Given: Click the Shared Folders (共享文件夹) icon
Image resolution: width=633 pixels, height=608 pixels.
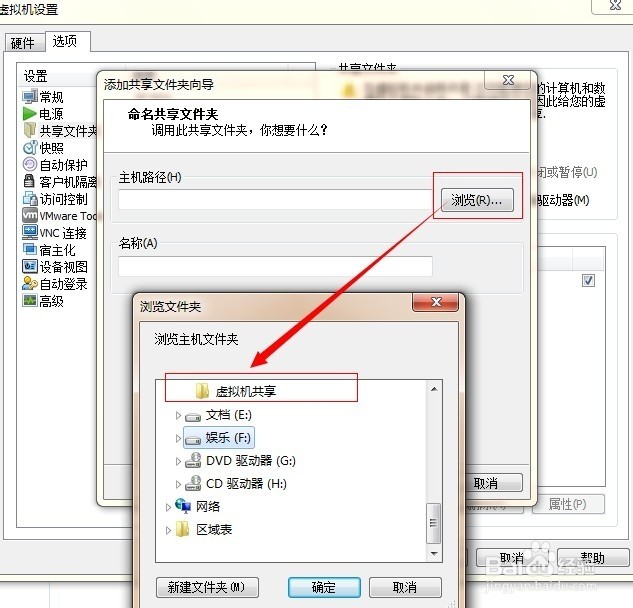Looking at the screenshot, I should click(30, 130).
